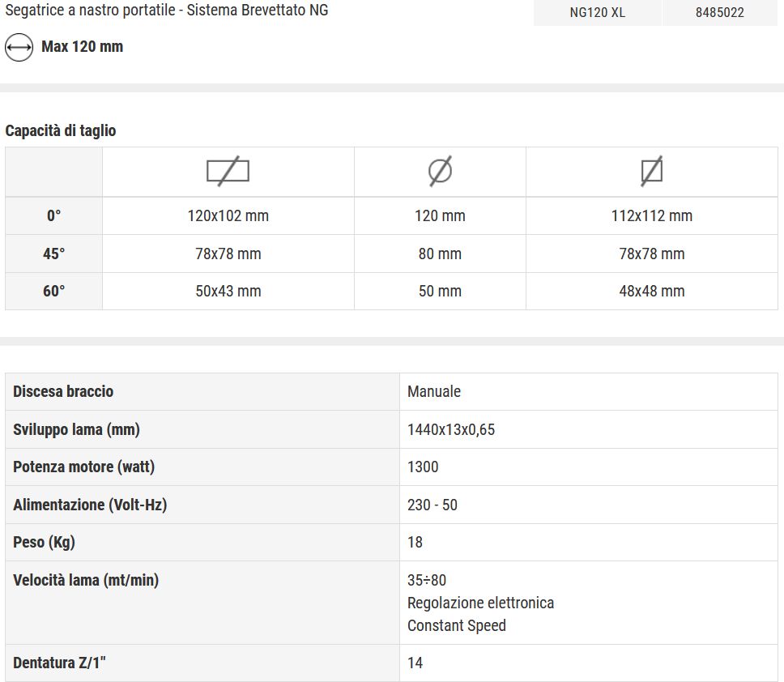Select the NG120 XL model cell
The width and height of the screenshot is (784, 682).
click(x=597, y=13)
